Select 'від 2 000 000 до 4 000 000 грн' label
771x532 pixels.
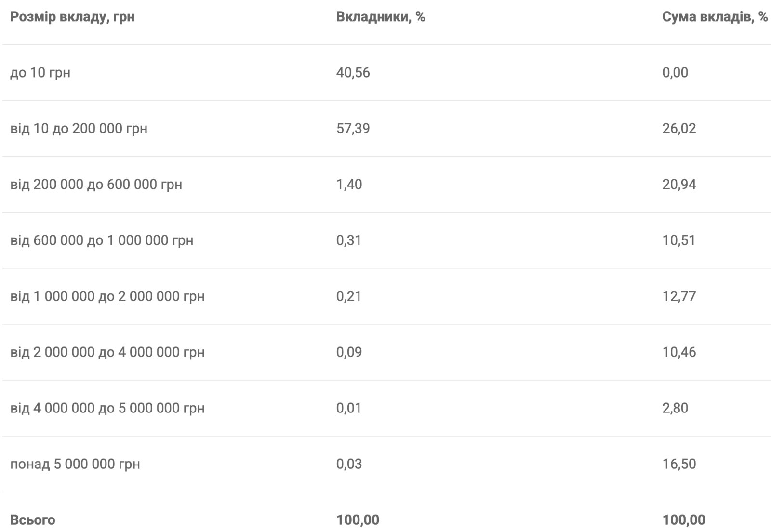coord(107,352)
